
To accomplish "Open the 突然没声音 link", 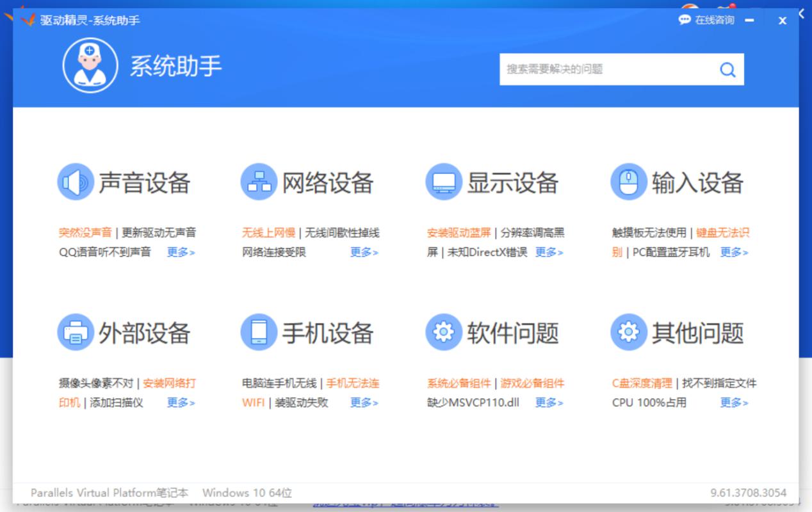I will point(85,232).
